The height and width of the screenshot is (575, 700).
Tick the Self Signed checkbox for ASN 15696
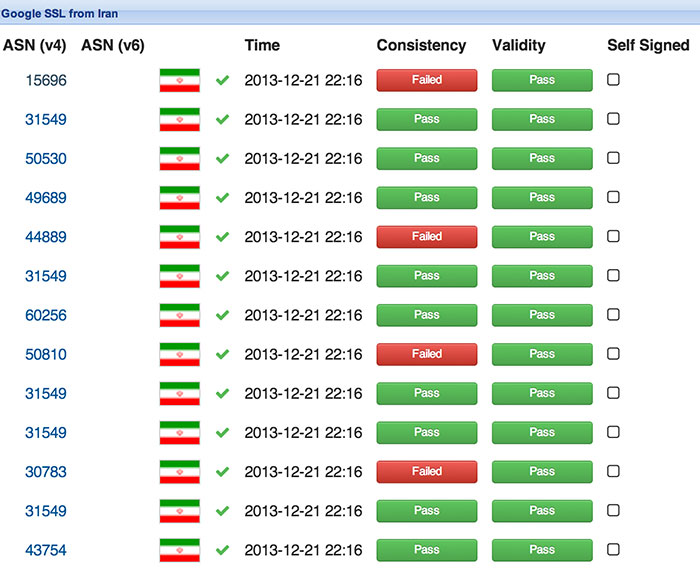pyautogui.click(x=613, y=79)
